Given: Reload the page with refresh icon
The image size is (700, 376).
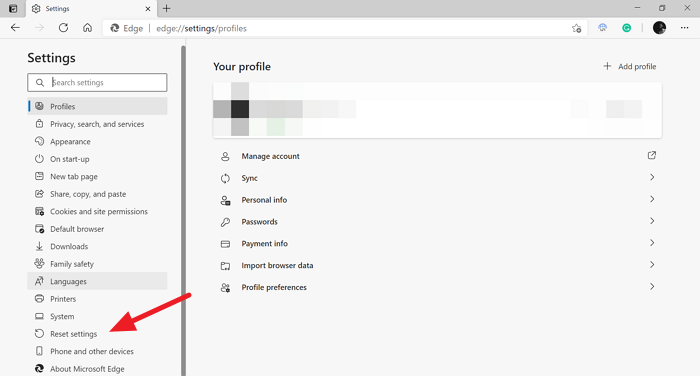Looking at the screenshot, I should 63,28.
